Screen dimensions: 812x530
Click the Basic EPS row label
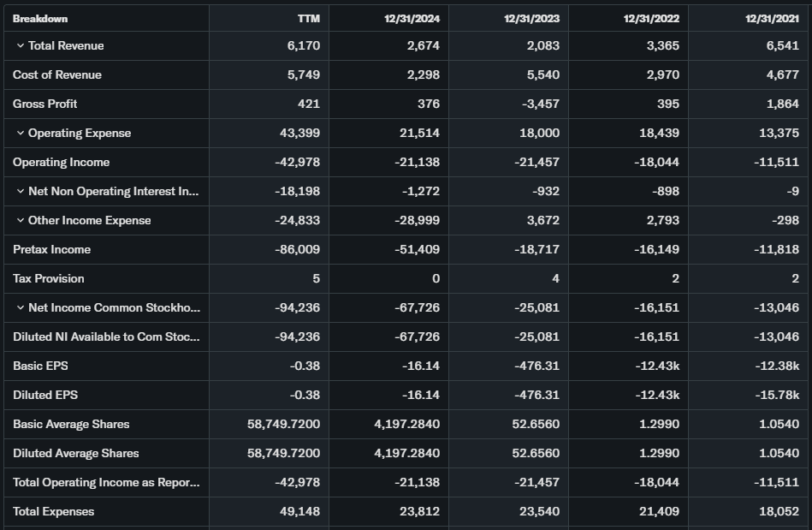pyautogui.click(x=40, y=366)
